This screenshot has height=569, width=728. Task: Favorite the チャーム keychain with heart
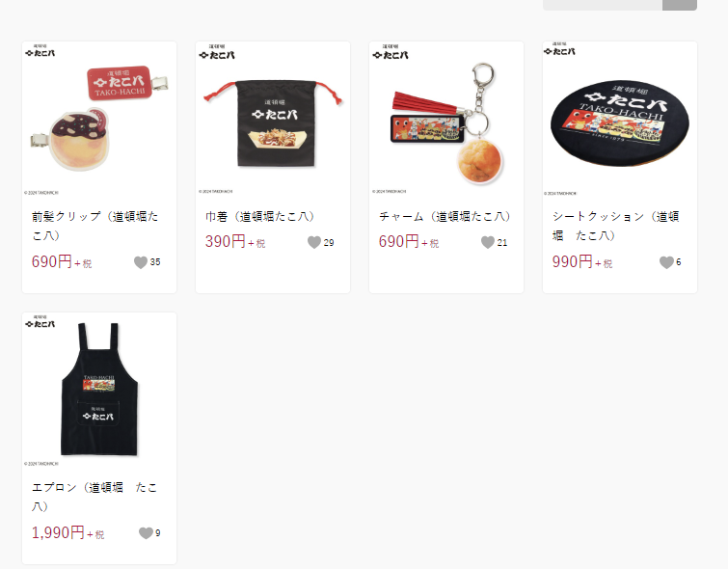pos(488,242)
